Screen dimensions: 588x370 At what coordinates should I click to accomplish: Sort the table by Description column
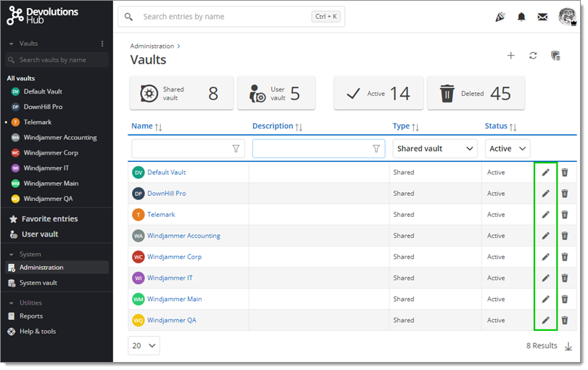tap(277, 126)
